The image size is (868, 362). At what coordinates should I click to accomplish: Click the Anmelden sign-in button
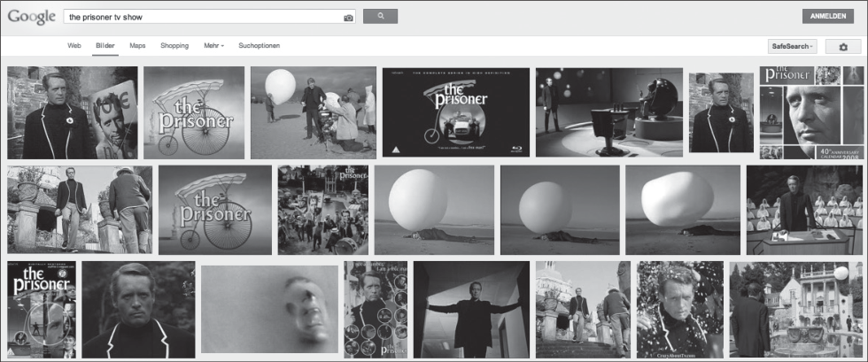(827, 17)
